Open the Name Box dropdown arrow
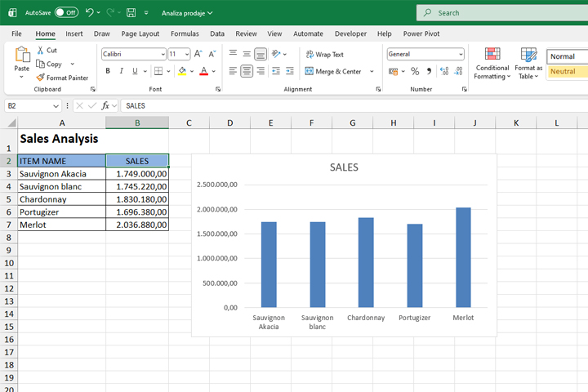 (x=56, y=105)
